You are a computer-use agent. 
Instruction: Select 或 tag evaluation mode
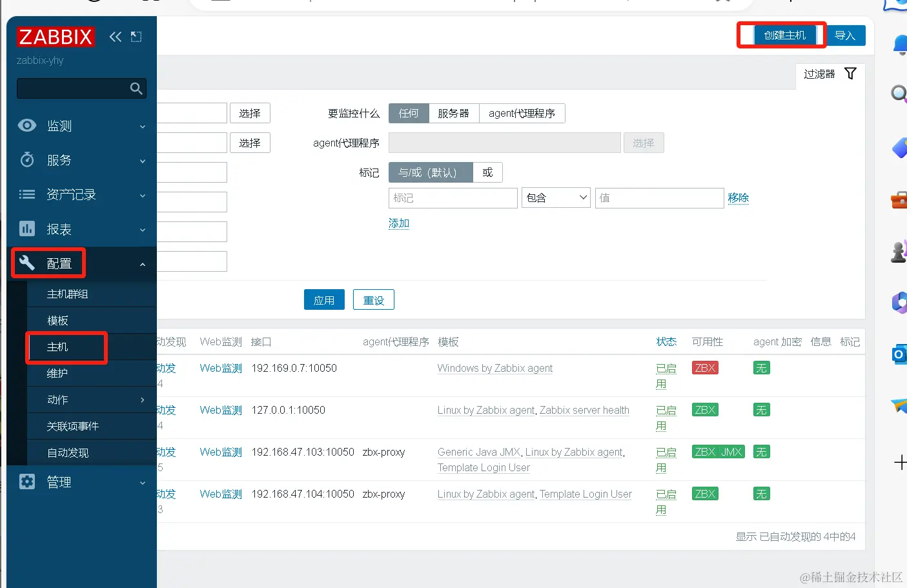(x=487, y=172)
